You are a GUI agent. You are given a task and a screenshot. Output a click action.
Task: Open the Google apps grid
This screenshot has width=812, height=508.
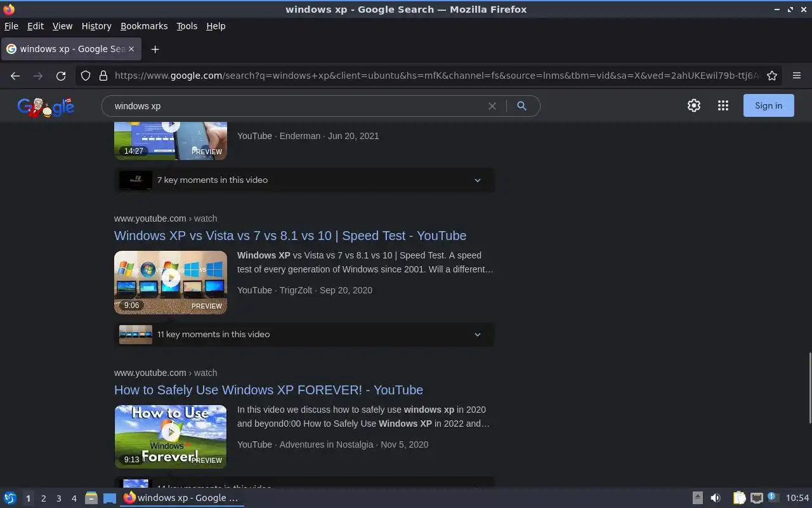tap(723, 106)
